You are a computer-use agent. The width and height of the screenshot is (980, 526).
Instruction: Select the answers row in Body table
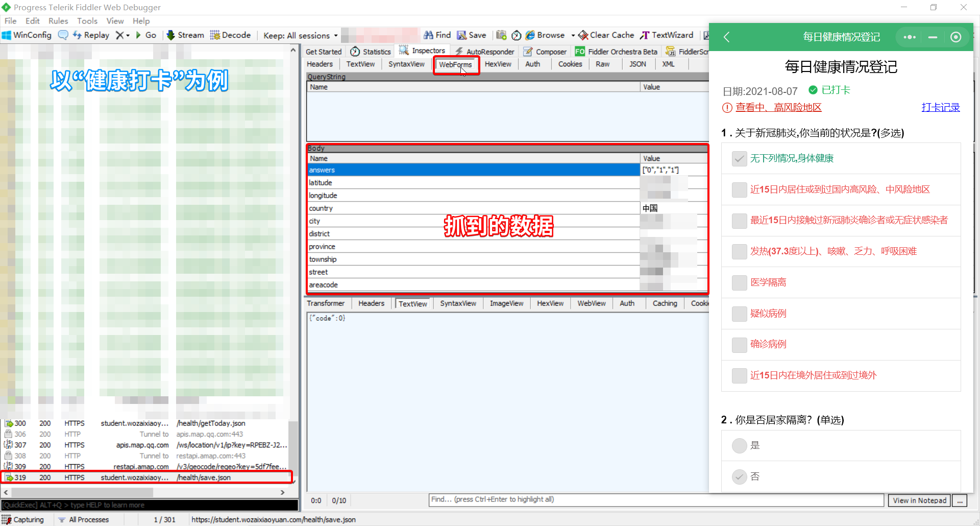[507, 170]
